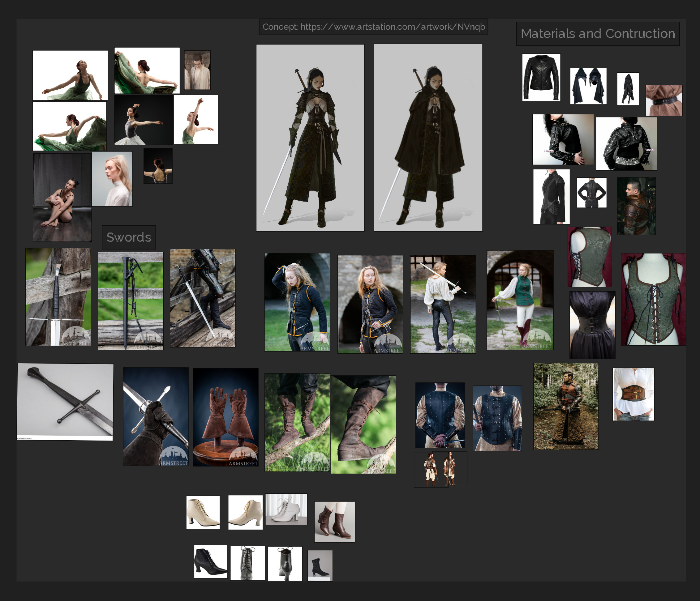
Task: Pick black dress with underbust corset
Action: (592, 325)
